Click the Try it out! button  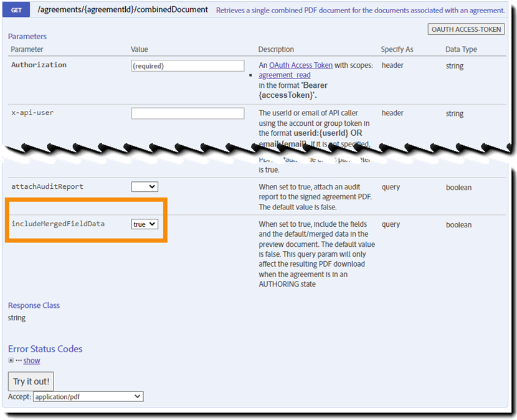[x=31, y=381]
